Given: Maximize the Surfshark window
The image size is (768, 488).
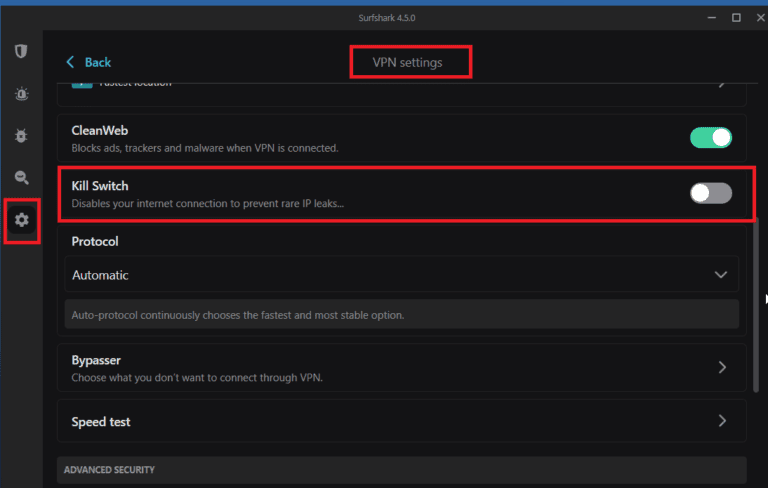Looking at the screenshot, I should pyautogui.click(x=736, y=18).
